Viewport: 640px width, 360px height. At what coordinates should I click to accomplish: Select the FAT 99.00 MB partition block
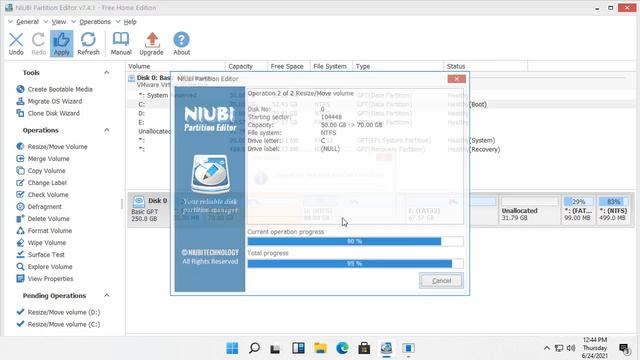coord(578,210)
